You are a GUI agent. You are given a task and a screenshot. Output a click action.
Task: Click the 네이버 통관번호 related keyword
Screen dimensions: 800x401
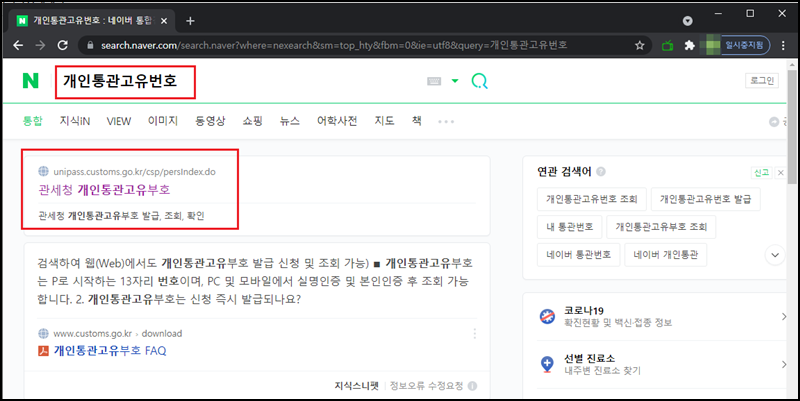tap(579, 255)
